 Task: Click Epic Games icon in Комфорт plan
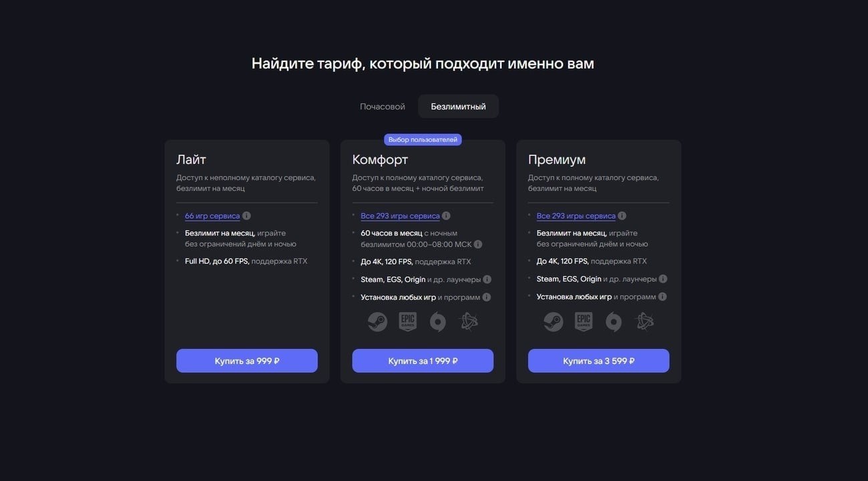(x=407, y=322)
